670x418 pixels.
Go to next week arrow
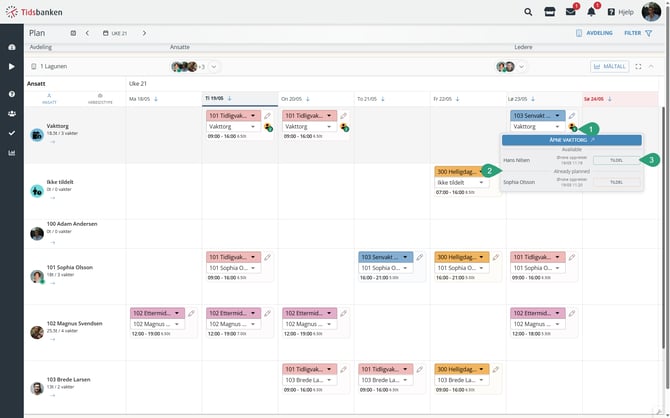click(x=144, y=33)
